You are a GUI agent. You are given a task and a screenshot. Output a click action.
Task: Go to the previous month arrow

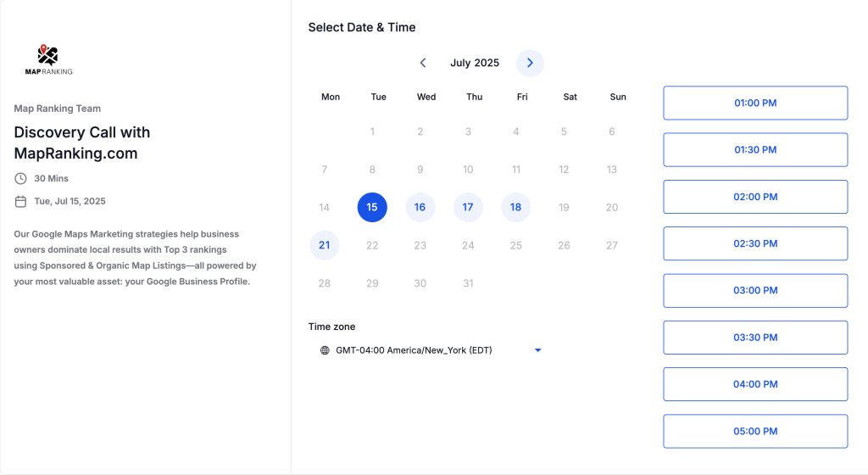tap(423, 63)
